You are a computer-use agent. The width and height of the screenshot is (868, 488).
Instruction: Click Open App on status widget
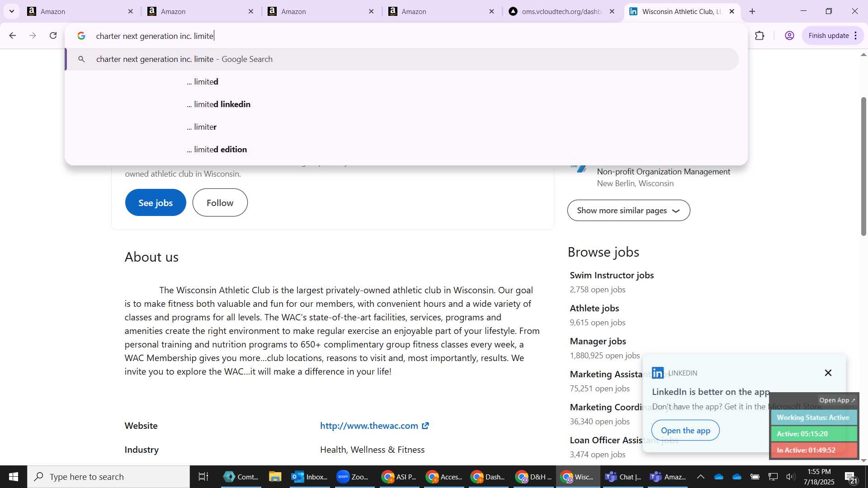tap(837, 400)
